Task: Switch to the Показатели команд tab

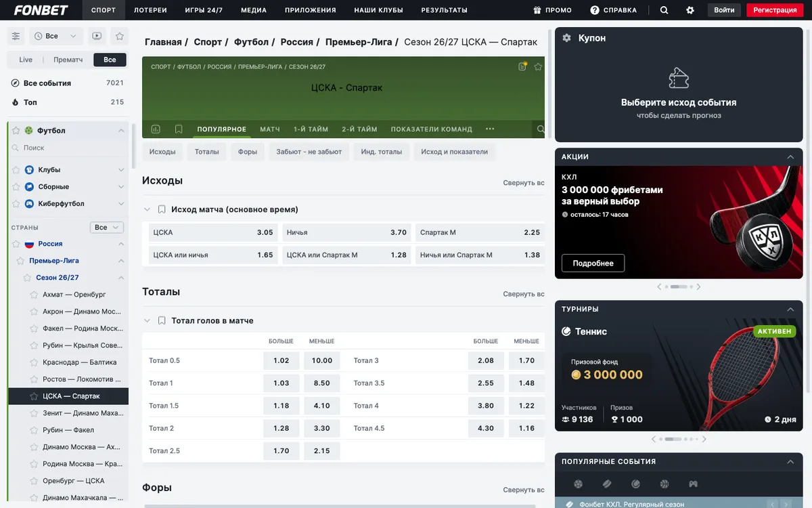Action: coord(431,129)
